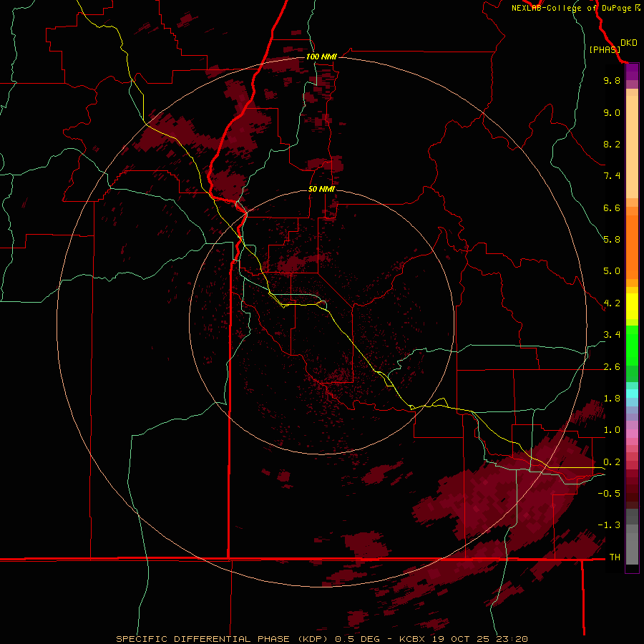Click the -1.3 value on the color scale
Image resolution: width=644 pixels, height=644 pixels.
tap(609, 525)
